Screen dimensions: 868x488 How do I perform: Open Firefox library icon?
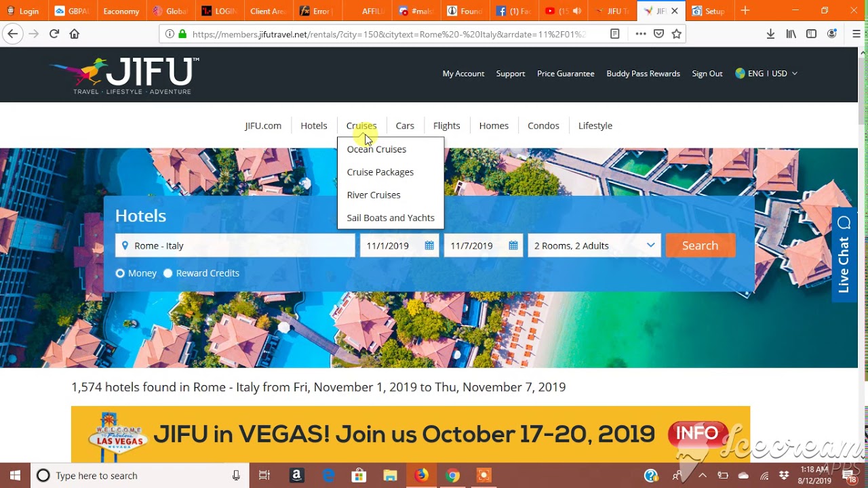(x=791, y=34)
